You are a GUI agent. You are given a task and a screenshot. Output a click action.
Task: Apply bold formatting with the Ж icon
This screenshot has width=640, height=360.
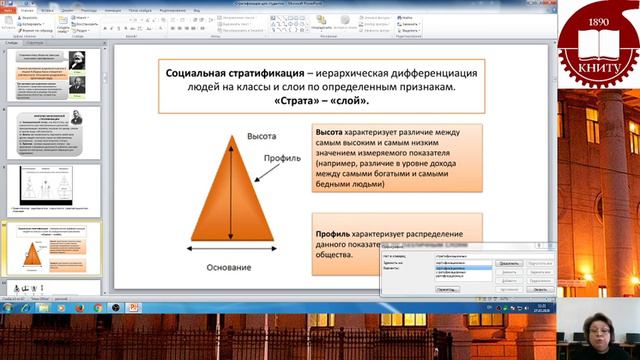click(105, 29)
